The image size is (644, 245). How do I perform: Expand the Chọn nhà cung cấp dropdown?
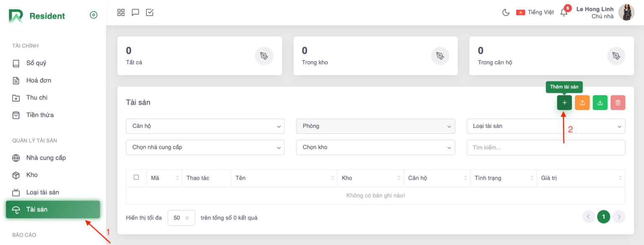click(x=205, y=147)
